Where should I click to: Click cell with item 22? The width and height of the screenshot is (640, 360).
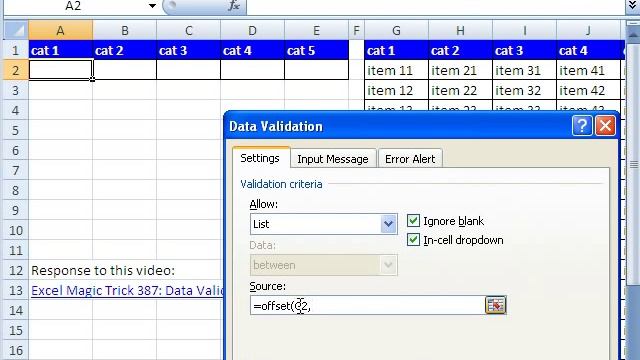(460, 90)
